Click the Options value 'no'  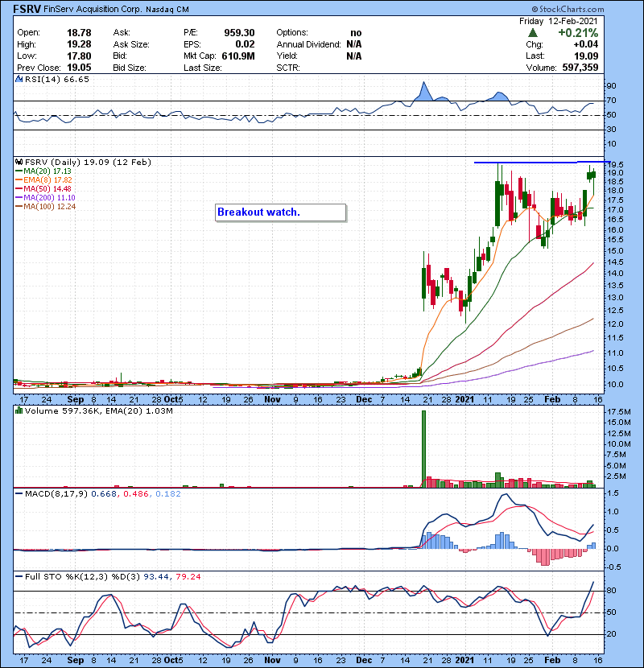[357, 33]
